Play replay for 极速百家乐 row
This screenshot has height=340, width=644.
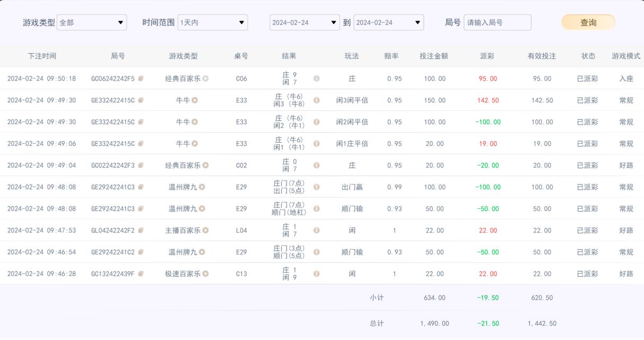pos(205,274)
